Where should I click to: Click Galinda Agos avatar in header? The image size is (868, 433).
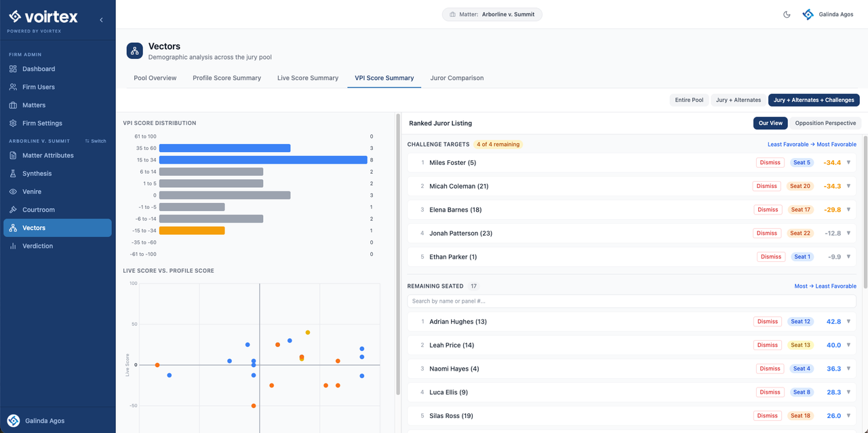click(808, 14)
